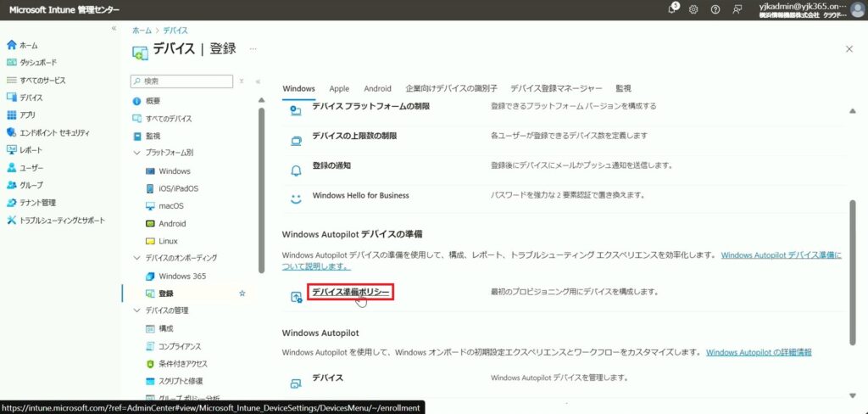Collapse the left navigation with double chevron
This screenshot has width=868, height=414.
click(x=114, y=28)
